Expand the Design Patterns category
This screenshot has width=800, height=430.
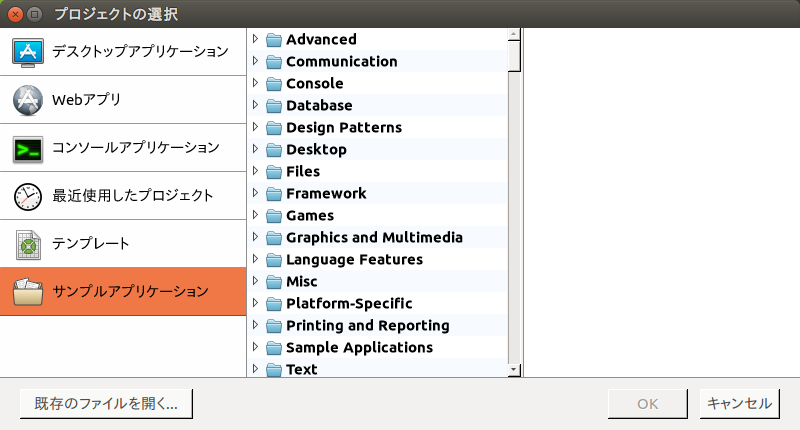[256, 127]
